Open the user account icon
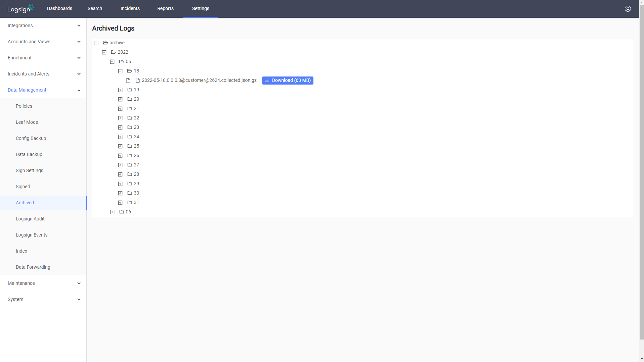This screenshot has height=362, width=644. [628, 9]
